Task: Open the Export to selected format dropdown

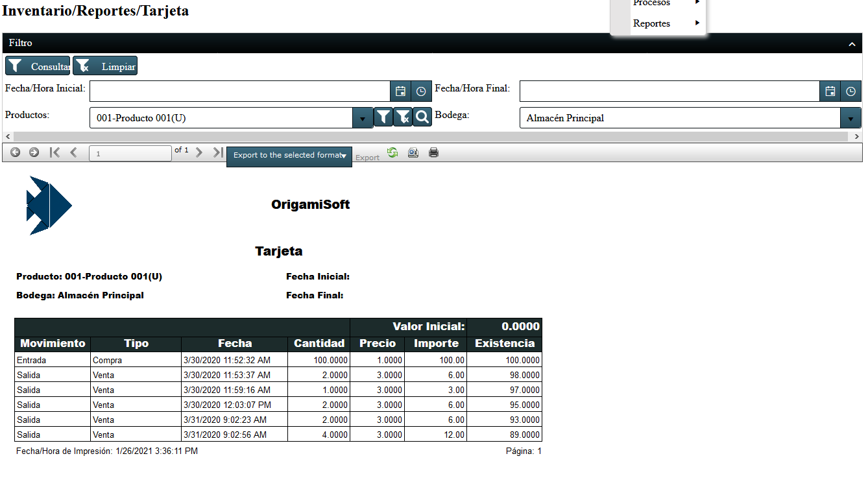Action: (x=289, y=156)
